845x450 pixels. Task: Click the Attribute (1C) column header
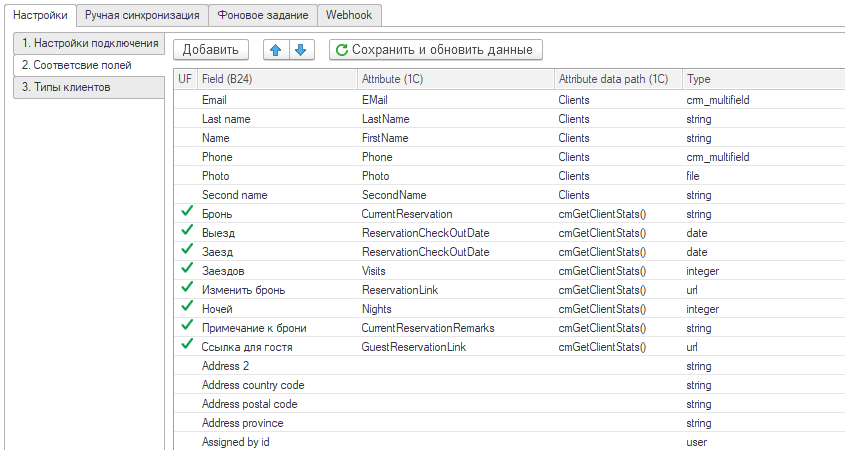point(454,79)
